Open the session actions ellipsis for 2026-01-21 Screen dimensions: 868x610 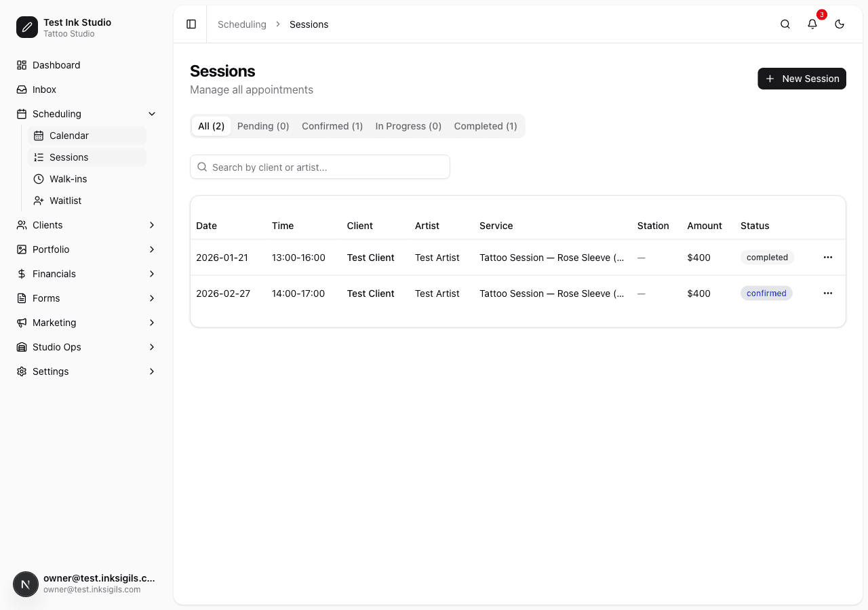827,257
